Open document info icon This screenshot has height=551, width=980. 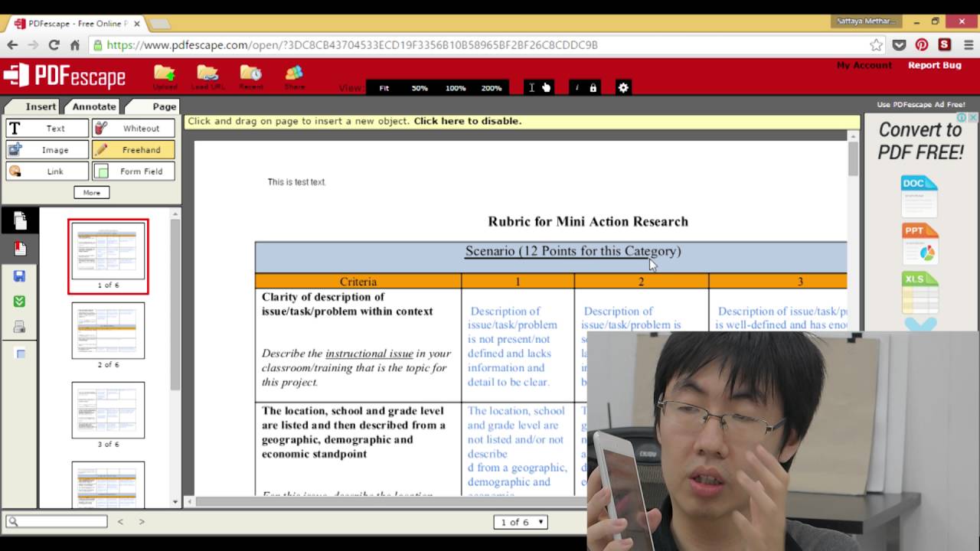(x=577, y=87)
